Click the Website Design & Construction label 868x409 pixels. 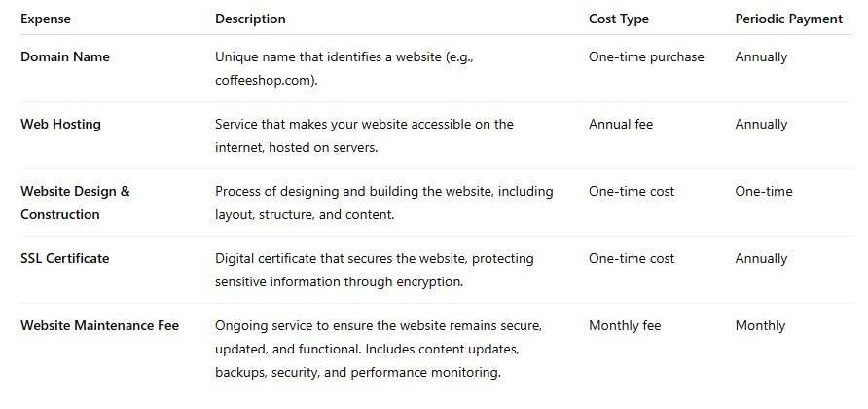tap(75, 203)
